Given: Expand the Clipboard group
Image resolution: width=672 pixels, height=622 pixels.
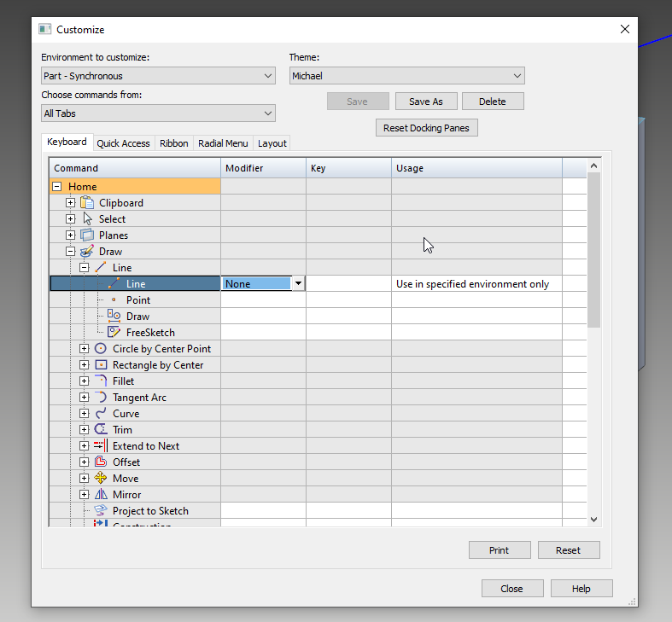Looking at the screenshot, I should tap(71, 202).
